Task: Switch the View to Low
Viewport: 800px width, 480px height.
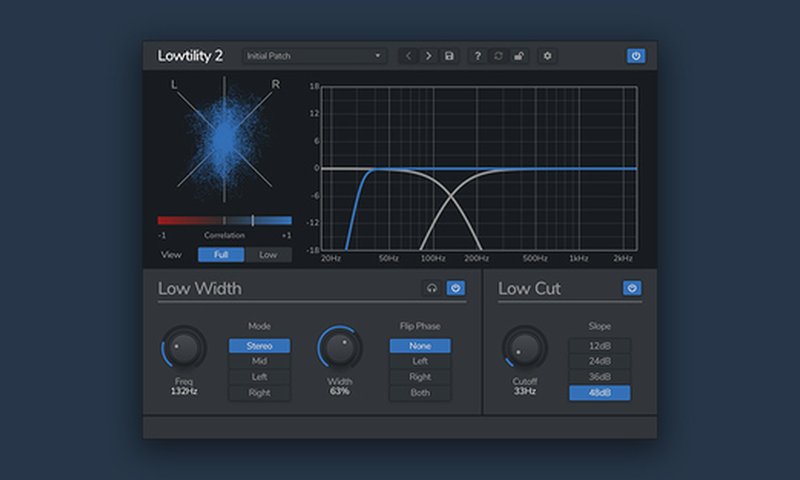Action: 268,255
